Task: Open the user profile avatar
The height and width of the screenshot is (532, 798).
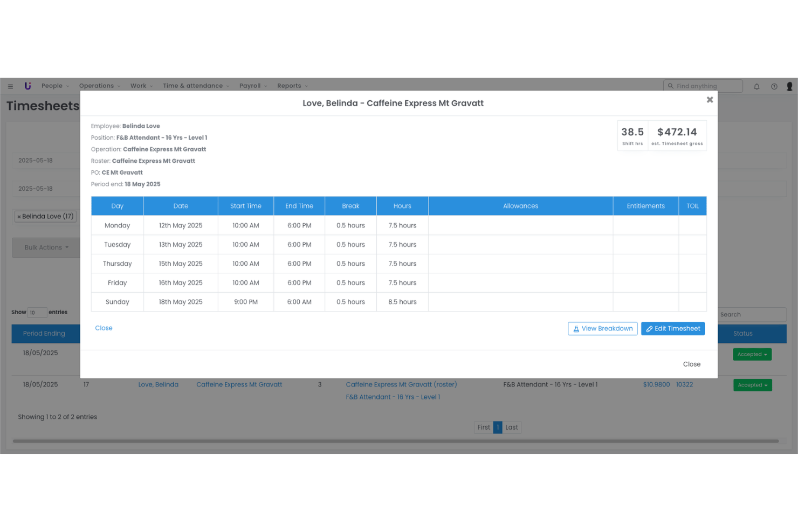Action: tap(789, 86)
